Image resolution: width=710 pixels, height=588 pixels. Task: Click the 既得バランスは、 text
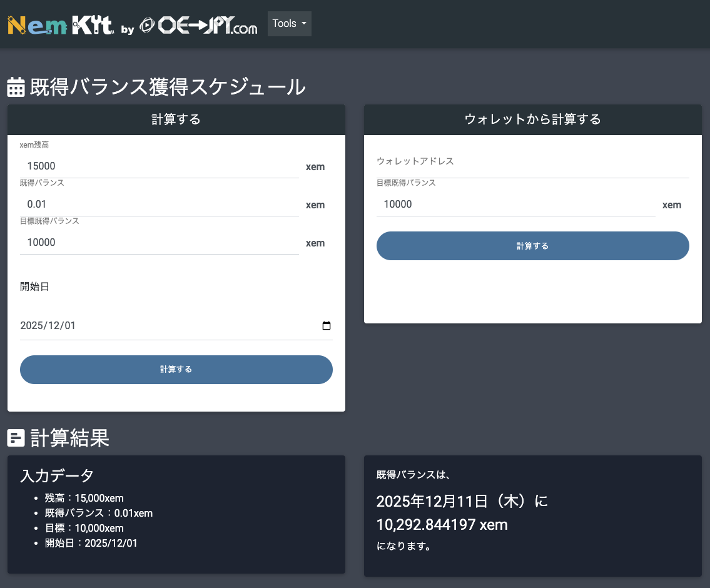click(x=413, y=474)
